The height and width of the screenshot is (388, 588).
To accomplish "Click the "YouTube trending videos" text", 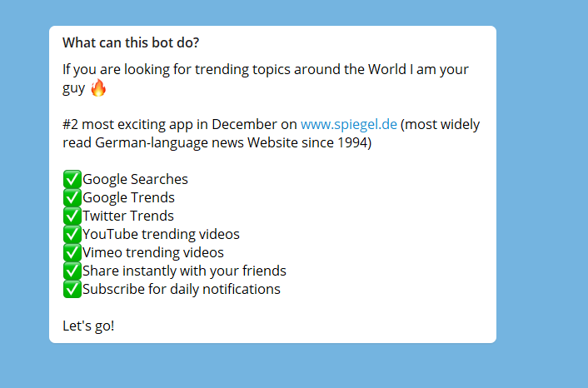I will [161, 234].
